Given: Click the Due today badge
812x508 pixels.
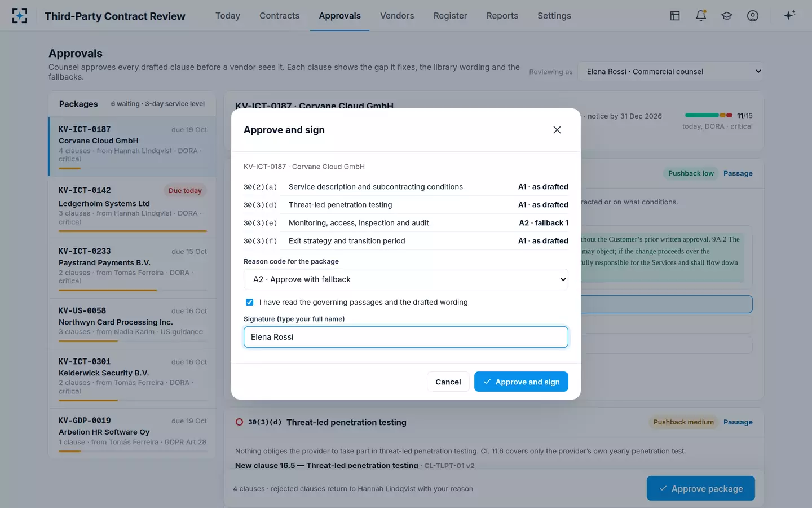Looking at the screenshot, I should [185, 191].
